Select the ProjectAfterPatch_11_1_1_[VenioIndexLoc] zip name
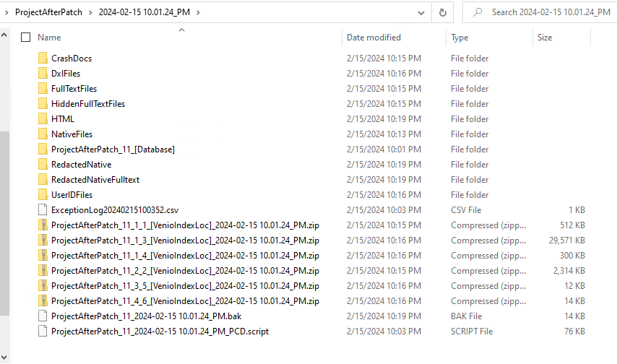The height and width of the screenshot is (364, 617). pos(186,225)
